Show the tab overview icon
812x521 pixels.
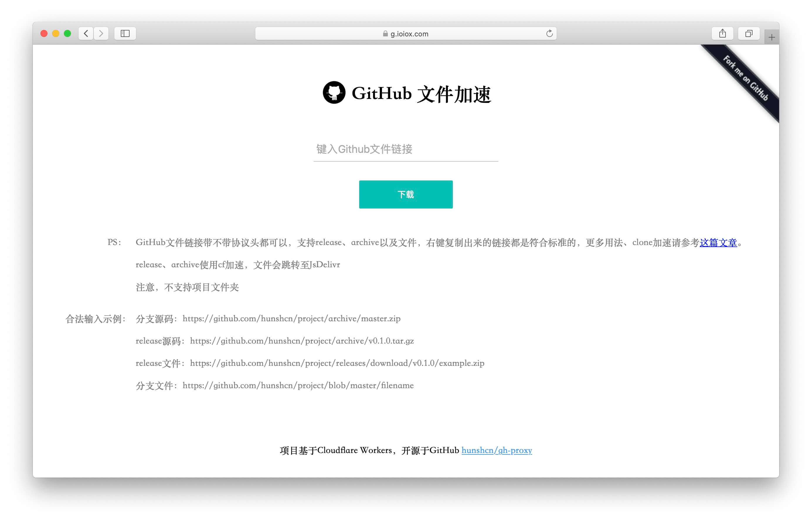pos(749,33)
